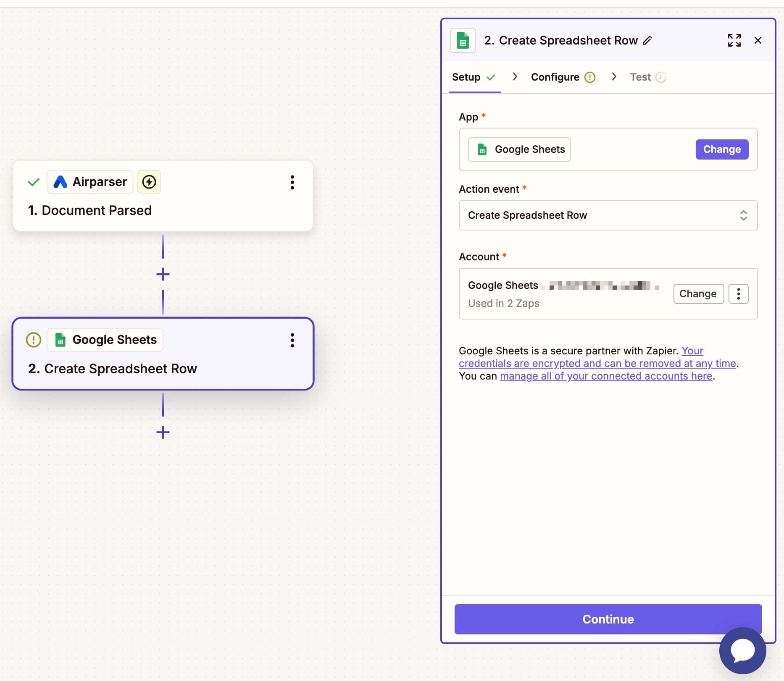Open account options three-dot menu
Image resolution: width=784 pixels, height=681 pixels.
point(738,294)
